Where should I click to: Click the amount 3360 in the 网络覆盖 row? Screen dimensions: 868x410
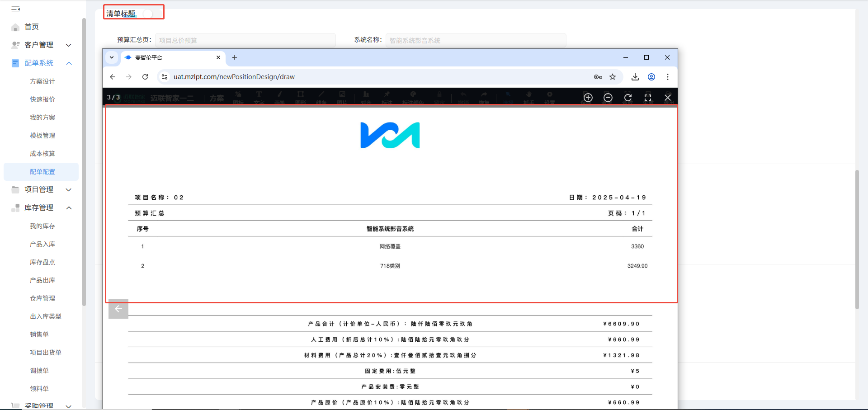(x=637, y=246)
